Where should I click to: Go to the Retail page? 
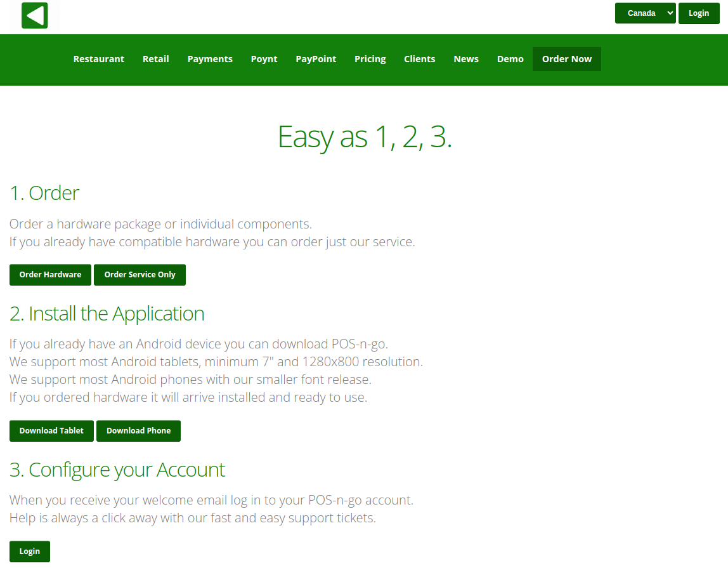point(155,59)
